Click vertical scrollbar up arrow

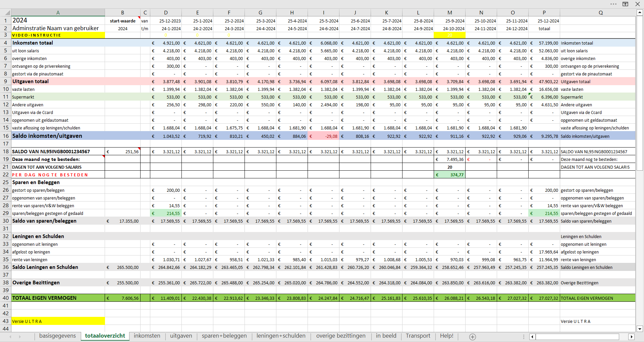click(640, 12)
